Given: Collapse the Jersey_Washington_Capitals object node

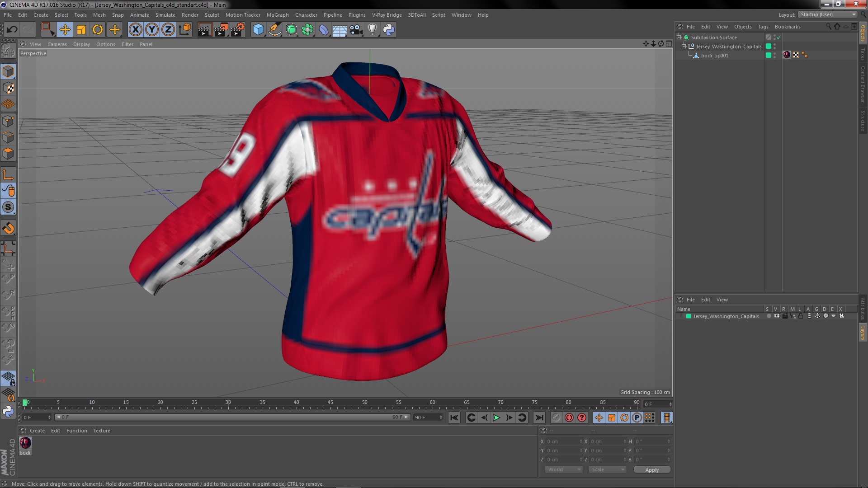Looking at the screenshot, I should 684,47.
